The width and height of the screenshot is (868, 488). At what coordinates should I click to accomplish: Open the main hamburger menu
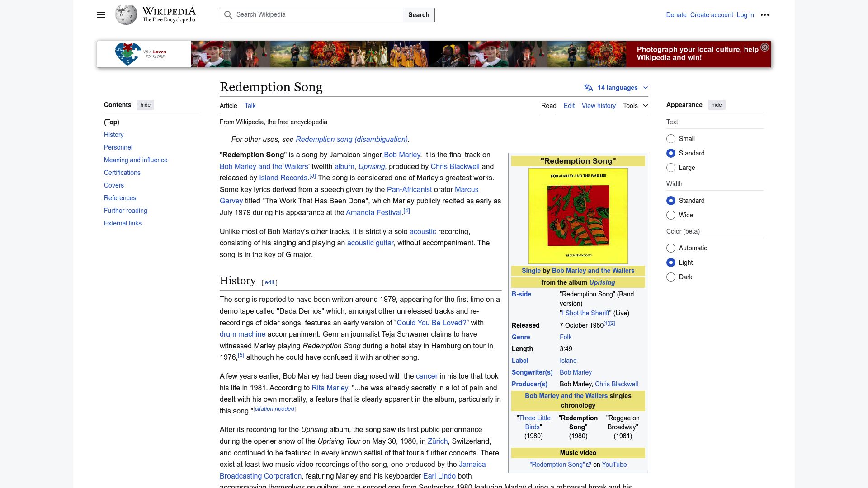pos(101,15)
